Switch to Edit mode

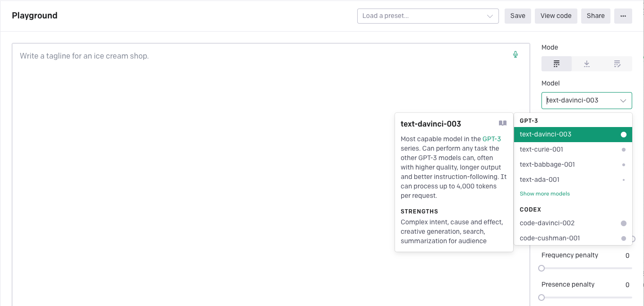point(617,63)
